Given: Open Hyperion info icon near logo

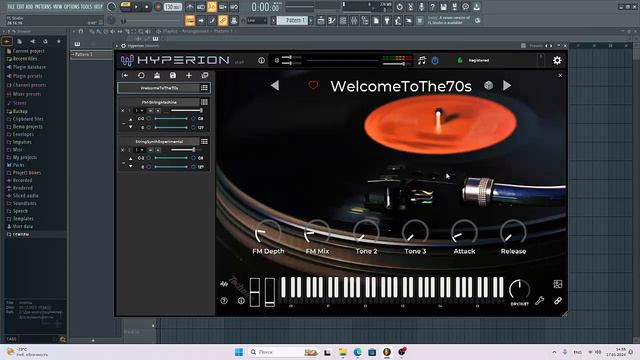Looking at the screenshot, I should click(x=261, y=60).
